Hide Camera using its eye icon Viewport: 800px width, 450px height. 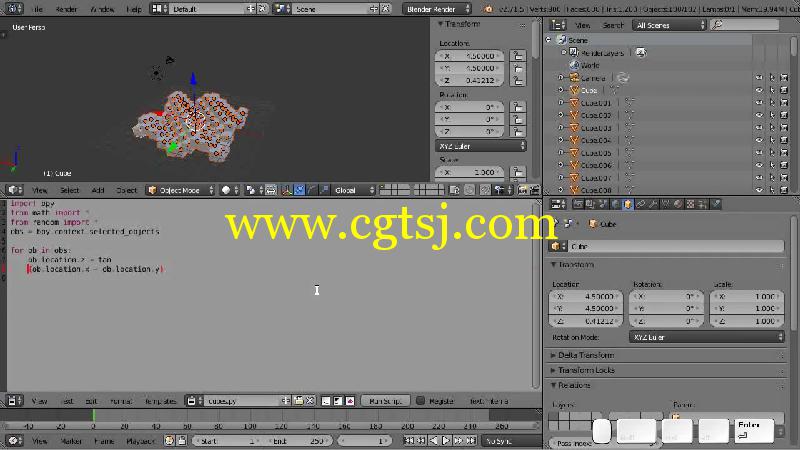click(759, 78)
